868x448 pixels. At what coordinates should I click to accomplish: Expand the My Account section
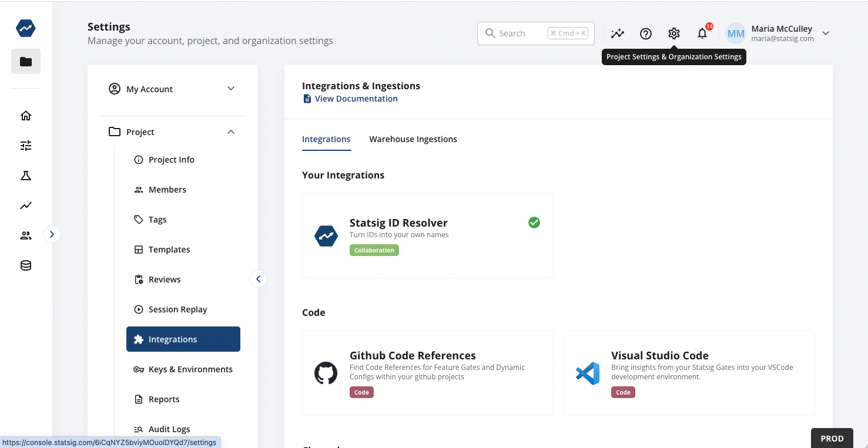[x=230, y=89]
